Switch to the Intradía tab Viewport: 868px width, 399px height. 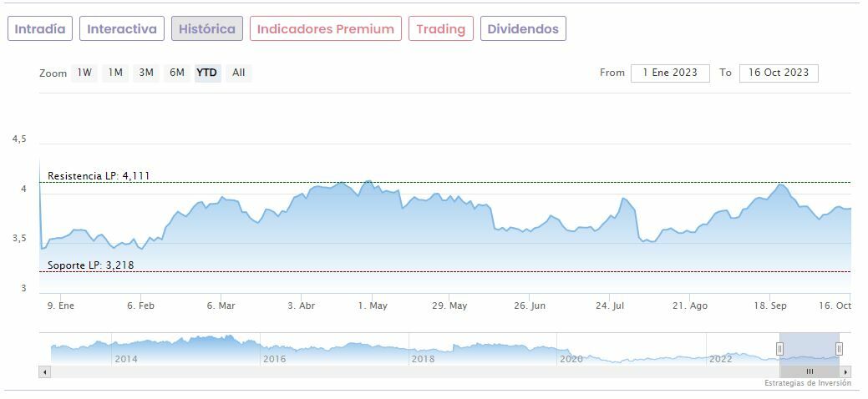tap(40, 29)
